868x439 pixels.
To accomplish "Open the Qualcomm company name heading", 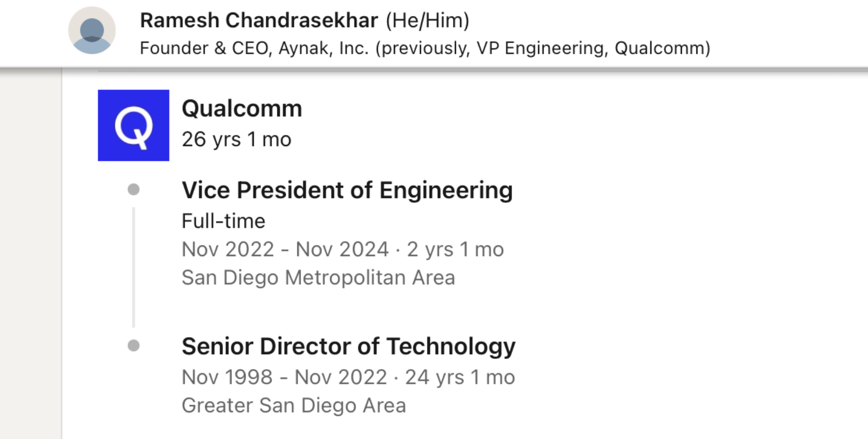I will pyautogui.click(x=241, y=108).
